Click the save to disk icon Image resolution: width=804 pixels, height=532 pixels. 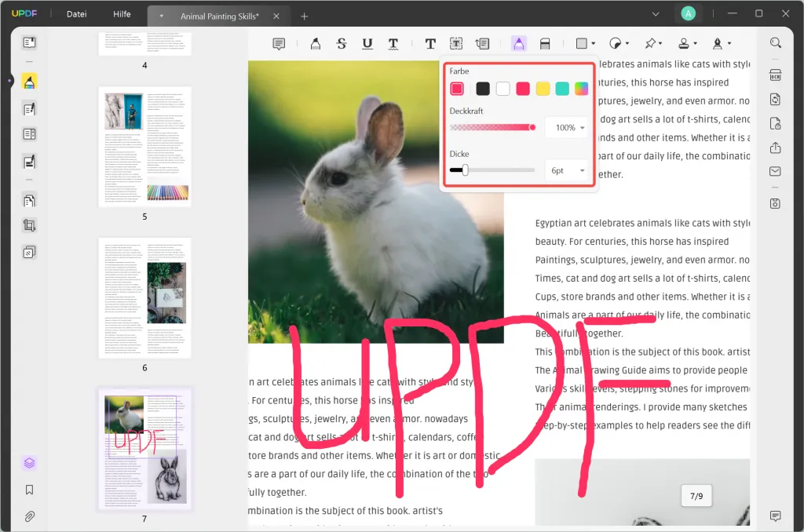point(775,203)
